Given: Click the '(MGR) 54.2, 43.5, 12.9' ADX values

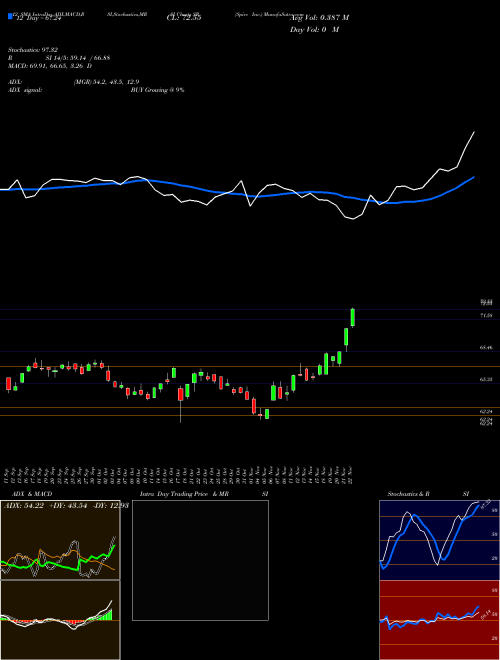Looking at the screenshot, I should click(106, 82).
